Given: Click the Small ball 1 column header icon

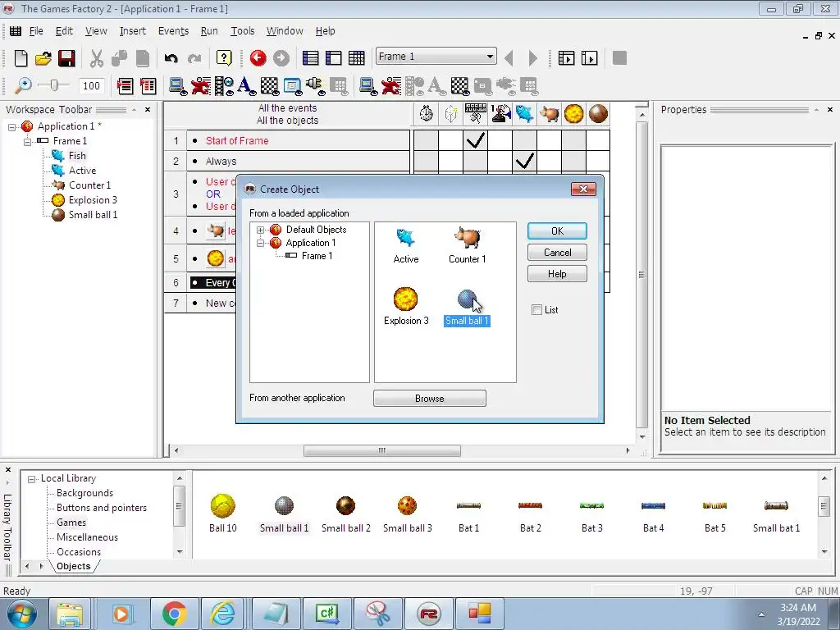Looking at the screenshot, I should pos(598,113).
